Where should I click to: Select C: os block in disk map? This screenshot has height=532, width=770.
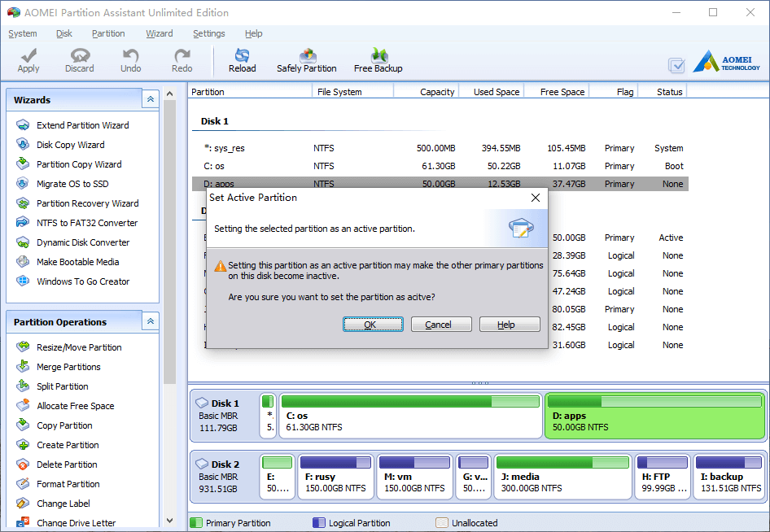point(410,416)
